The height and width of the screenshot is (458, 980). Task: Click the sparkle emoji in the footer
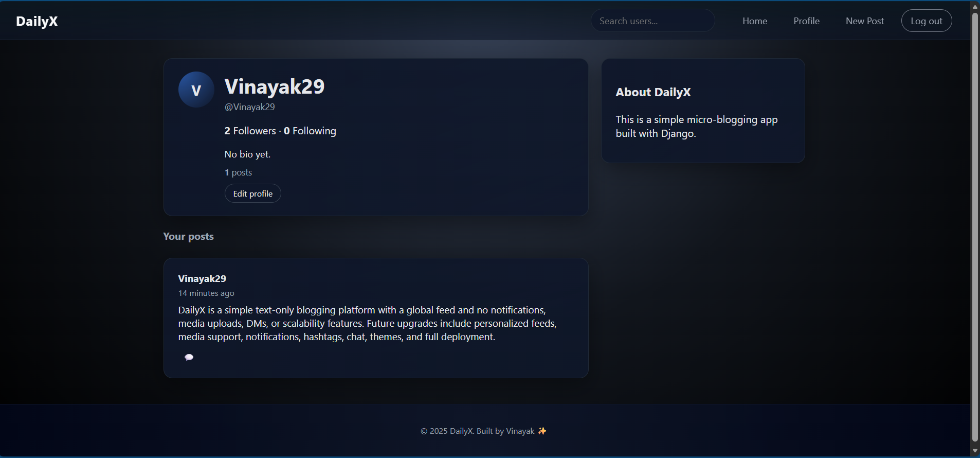(x=542, y=431)
